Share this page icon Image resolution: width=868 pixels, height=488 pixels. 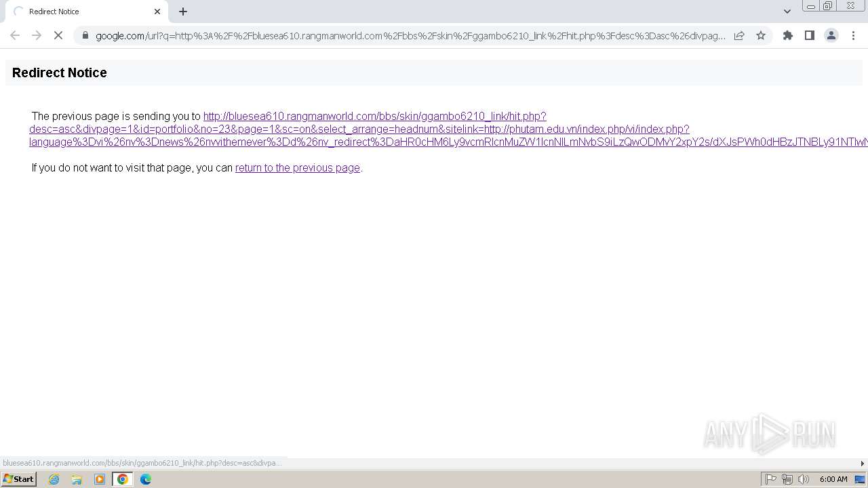tap(739, 35)
